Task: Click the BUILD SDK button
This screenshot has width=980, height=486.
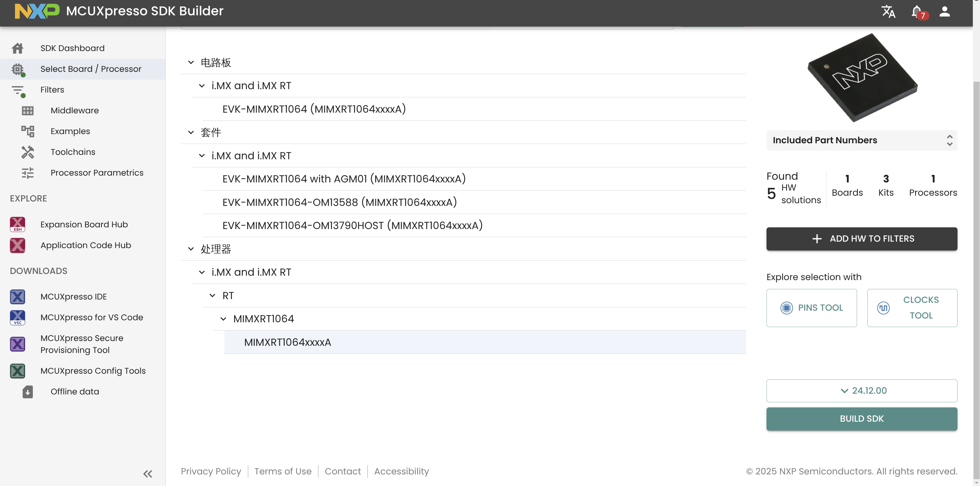Action: pyautogui.click(x=862, y=419)
